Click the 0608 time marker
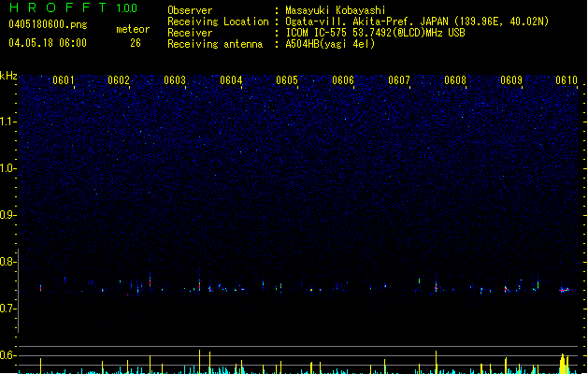 tap(455, 80)
